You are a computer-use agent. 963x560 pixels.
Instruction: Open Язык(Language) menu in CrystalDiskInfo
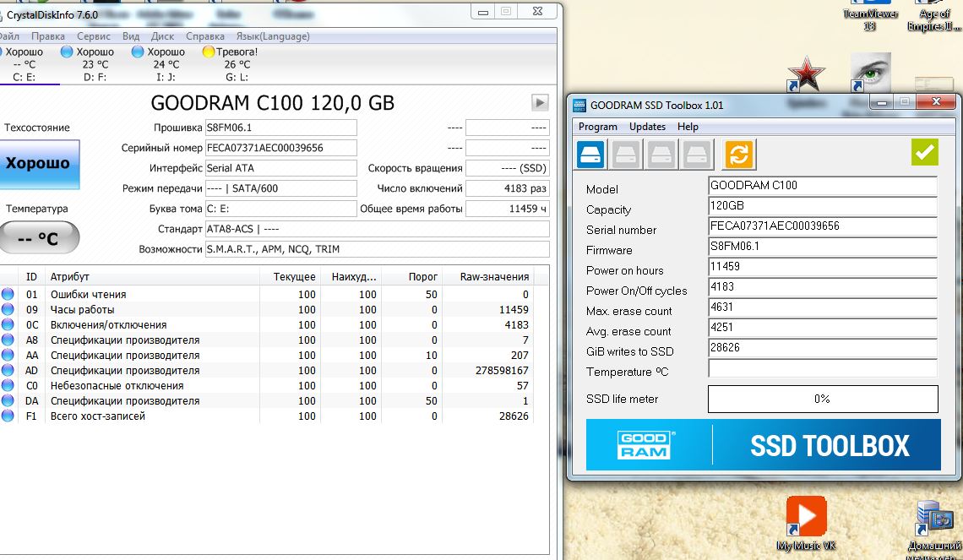point(273,36)
